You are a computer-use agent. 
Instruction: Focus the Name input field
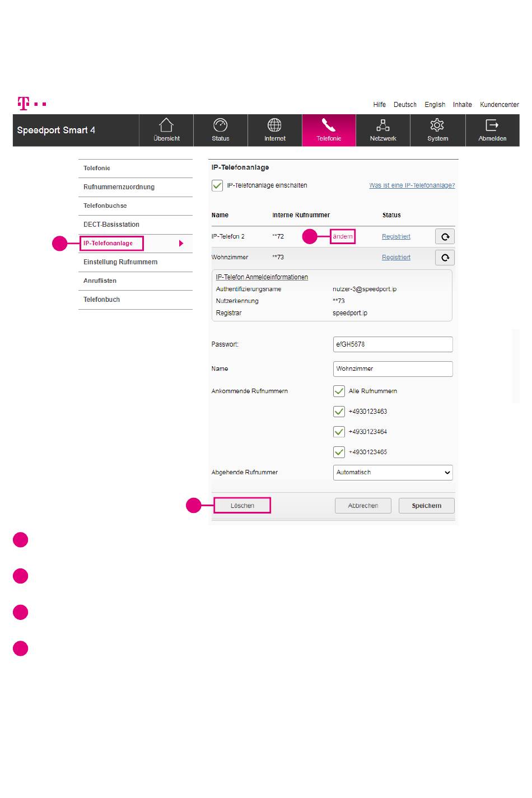393,369
